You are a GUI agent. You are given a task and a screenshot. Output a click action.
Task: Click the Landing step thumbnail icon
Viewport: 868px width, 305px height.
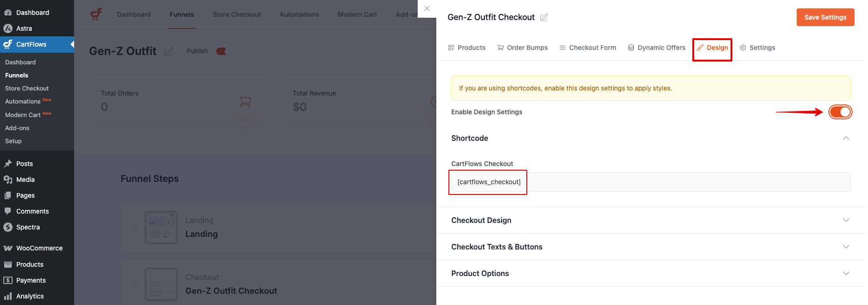pos(161,228)
